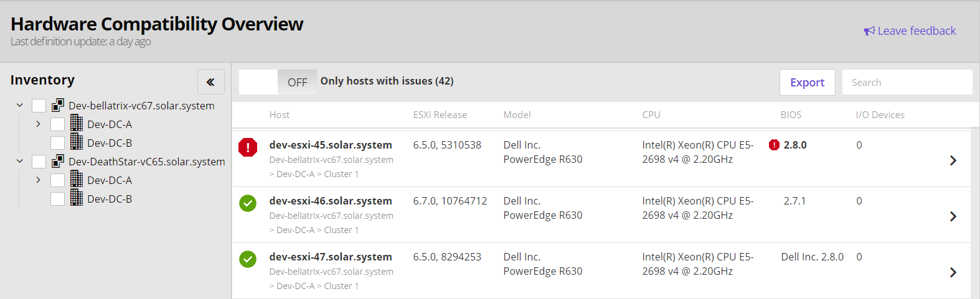
Task: Click ESXi release 6.5.0, 8294253
Action: (x=447, y=257)
